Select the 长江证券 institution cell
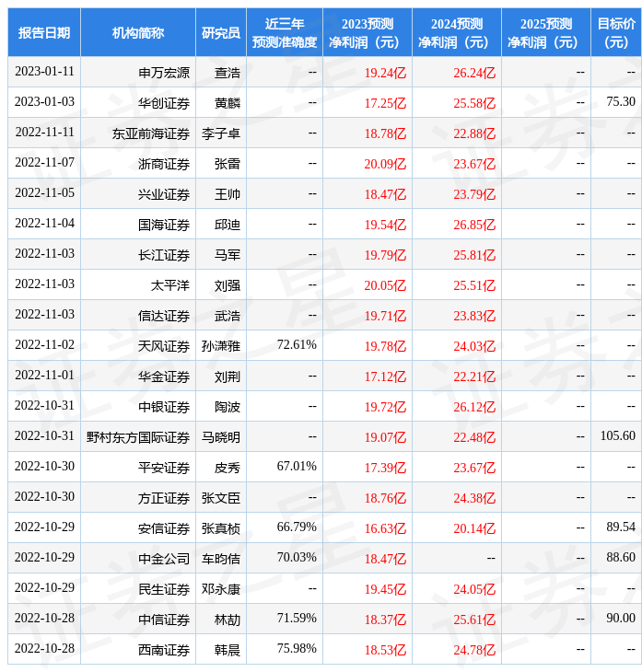Viewport: 642px width, 672px height. point(138,254)
